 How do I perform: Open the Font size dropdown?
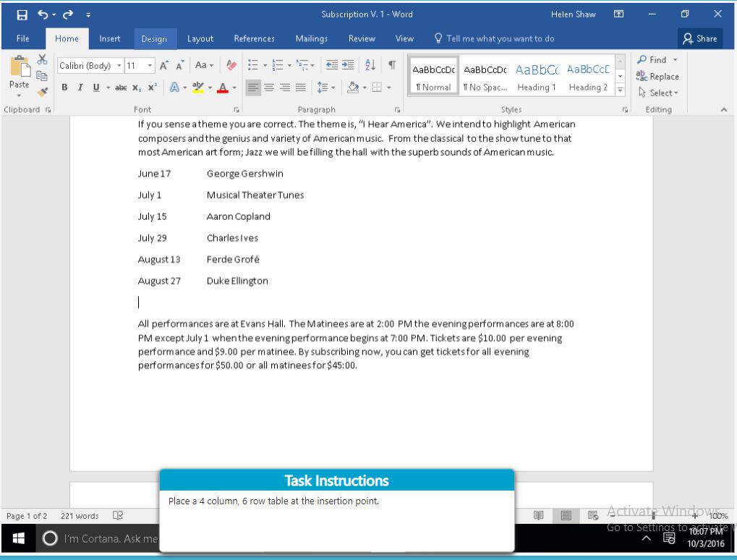coord(149,65)
